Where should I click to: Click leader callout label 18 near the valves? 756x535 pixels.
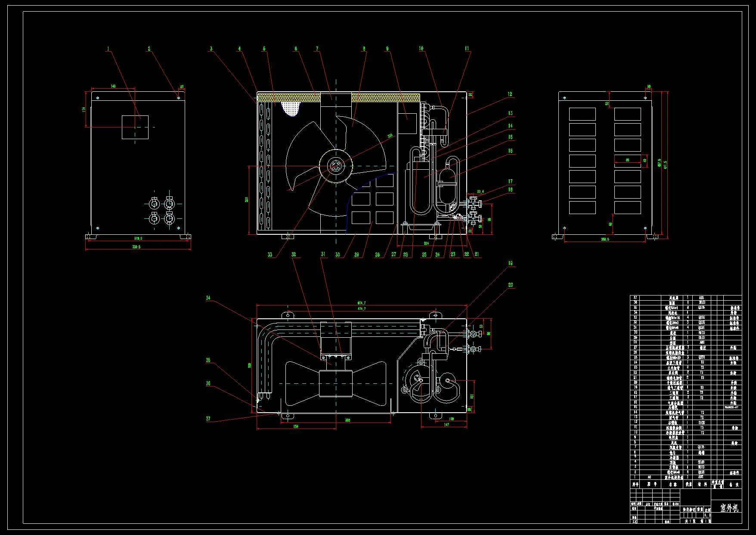pos(510,190)
